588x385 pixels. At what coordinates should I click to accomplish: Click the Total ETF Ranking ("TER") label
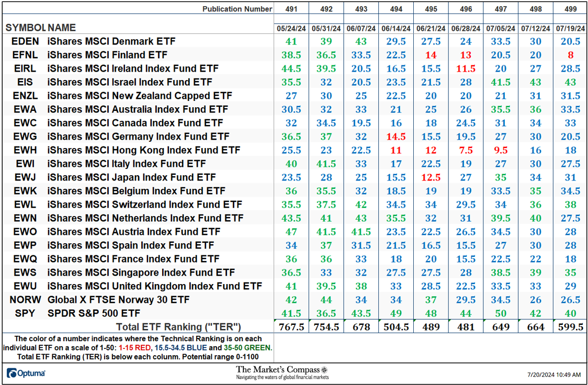[x=178, y=327]
